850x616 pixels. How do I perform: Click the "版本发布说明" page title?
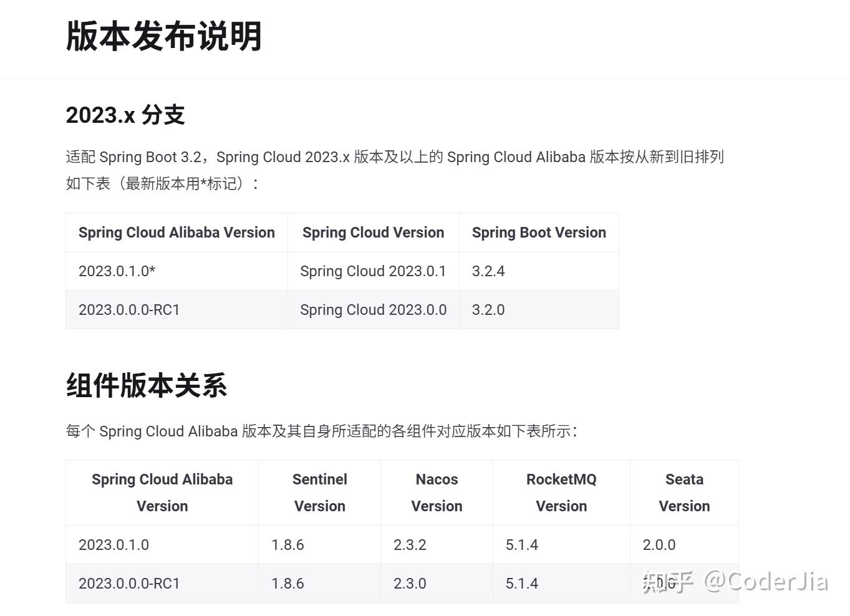tap(163, 36)
